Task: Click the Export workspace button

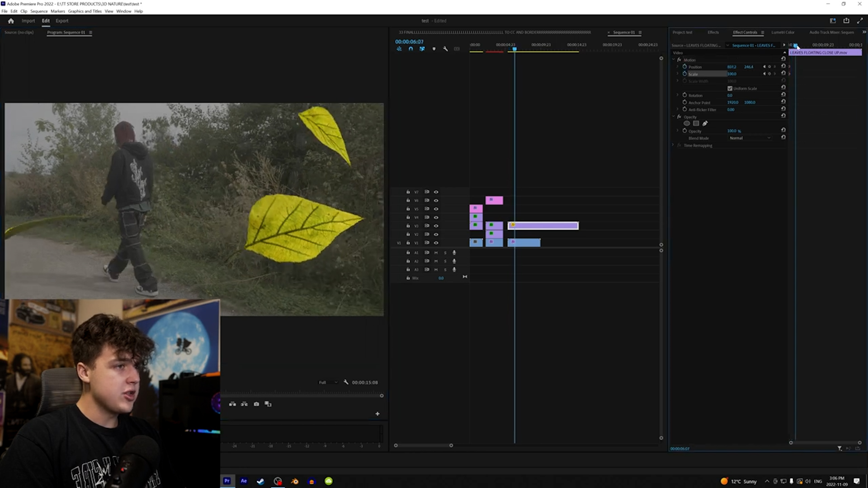Action: (62, 21)
